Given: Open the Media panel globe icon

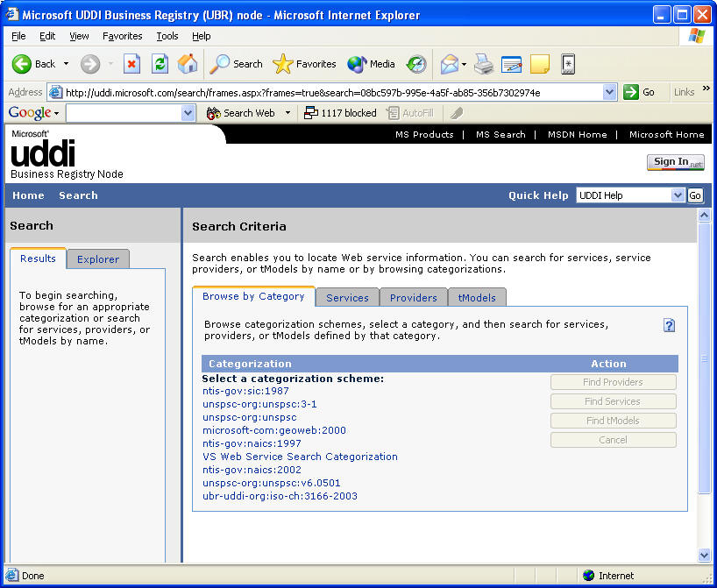Looking at the screenshot, I should tap(357, 64).
